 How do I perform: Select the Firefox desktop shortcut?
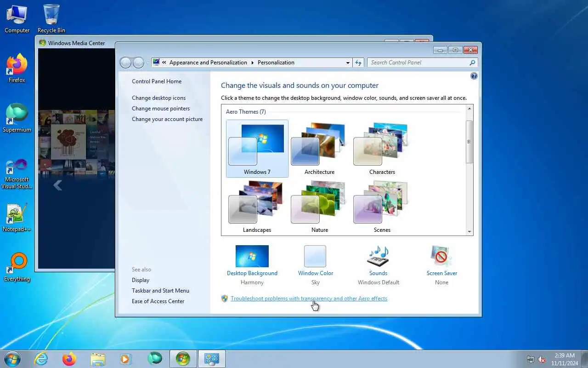[x=17, y=68]
